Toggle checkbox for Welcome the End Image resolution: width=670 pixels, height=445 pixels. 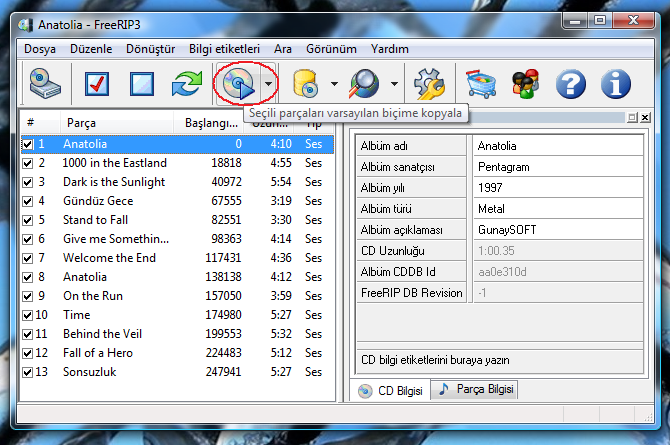click(x=28, y=259)
